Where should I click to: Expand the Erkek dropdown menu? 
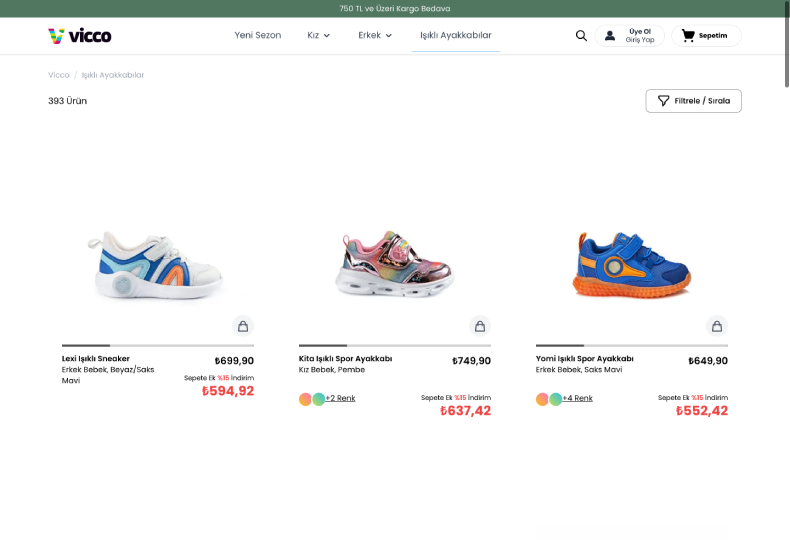[375, 36]
